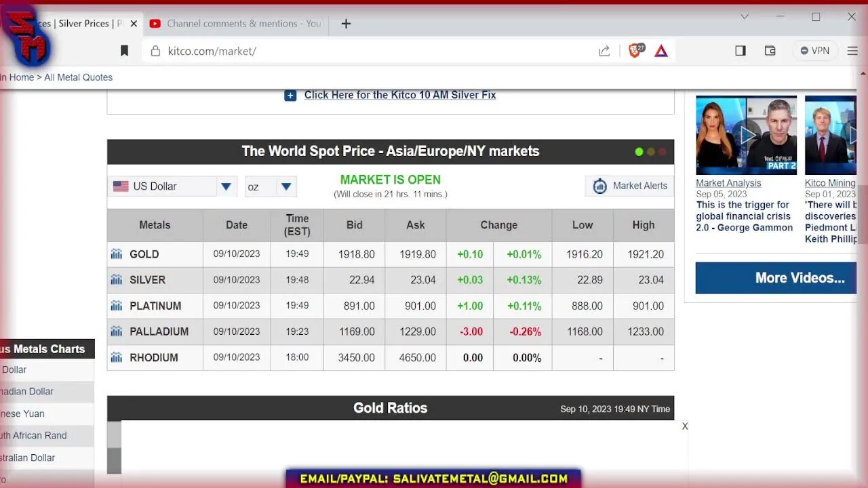Click the share icon in address bar
Image resolution: width=868 pixels, height=488 pixels.
[x=604, y=51]
